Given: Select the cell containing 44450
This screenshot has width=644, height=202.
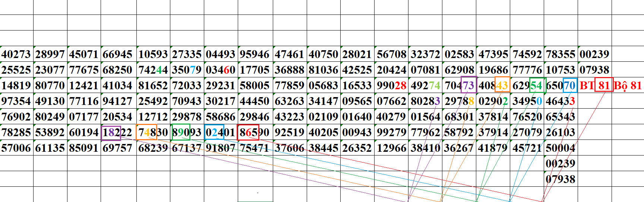Looking at the screenshot, I should click(255, 101).
